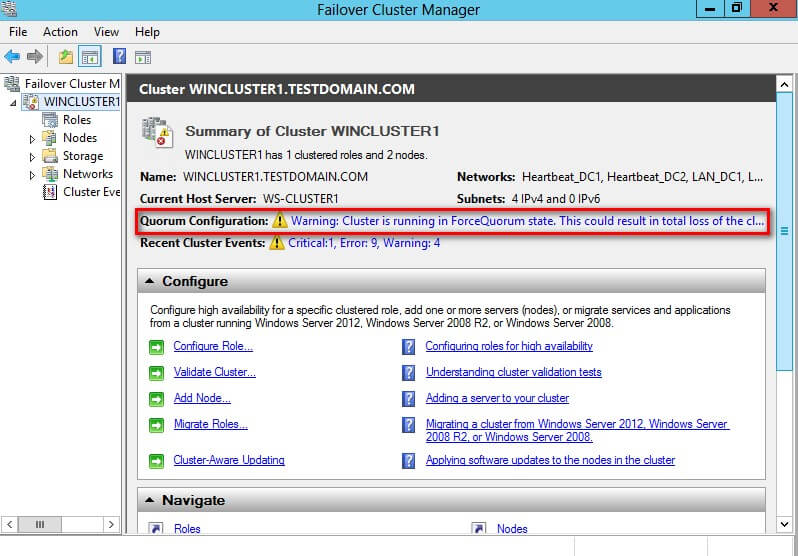Expand the Networks tree item

click(x=32, y=175)
